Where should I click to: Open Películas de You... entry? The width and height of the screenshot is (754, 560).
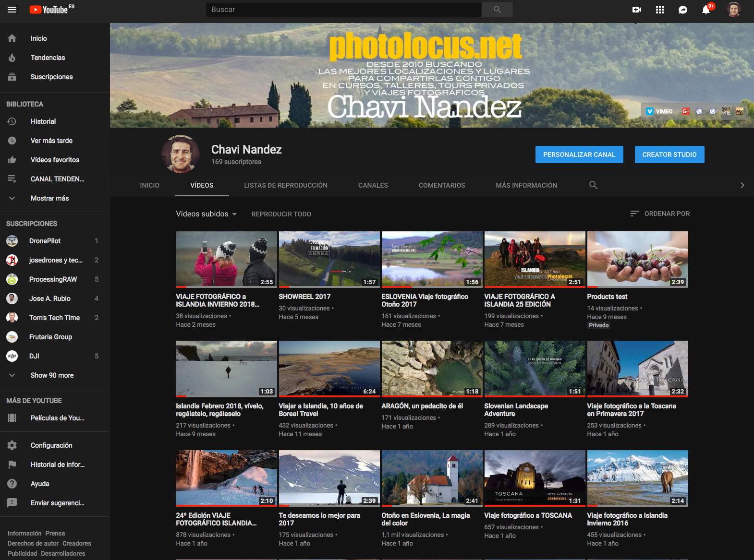[x=55, y=418]
